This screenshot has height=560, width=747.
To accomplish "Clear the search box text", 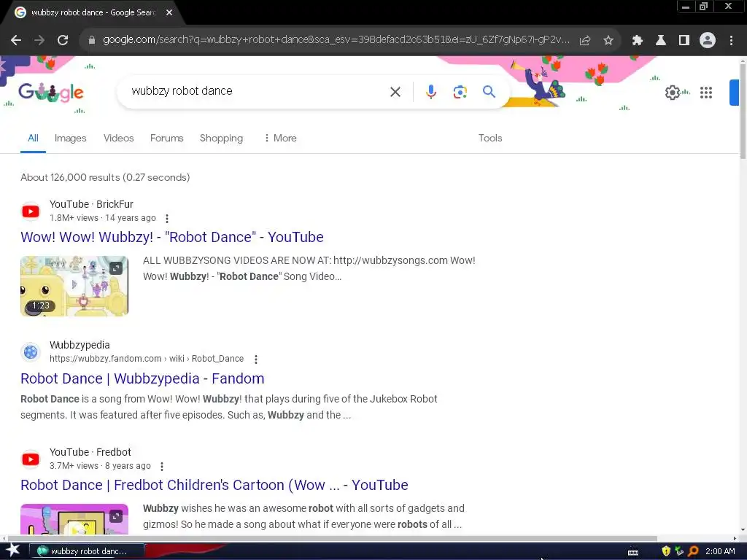I will pyautogui.click(x=395, y=91).
